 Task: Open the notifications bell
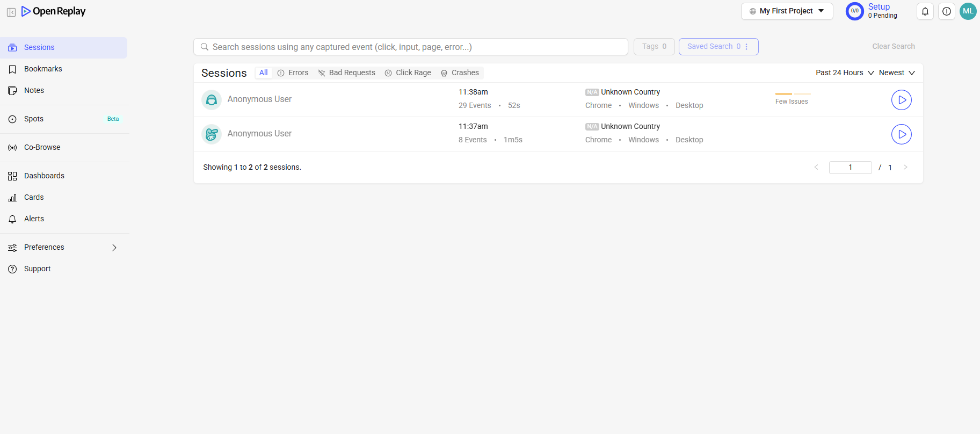tap(925, 11)
